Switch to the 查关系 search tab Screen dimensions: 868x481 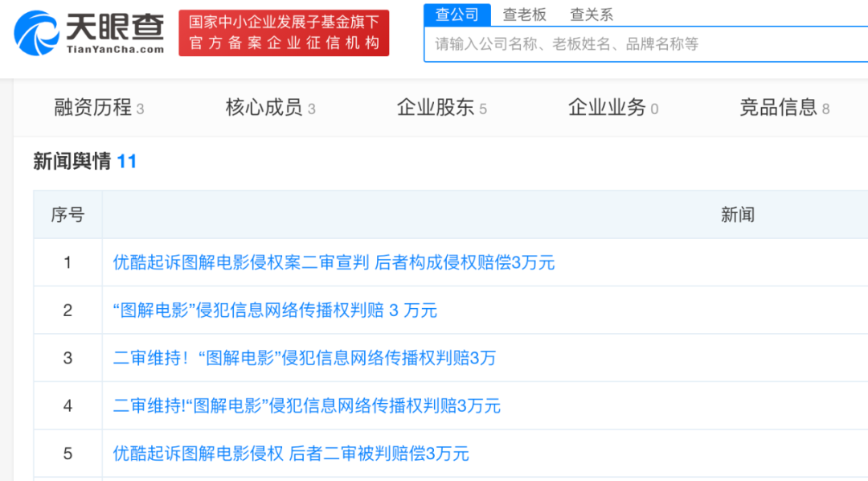(x=592, y=15)
